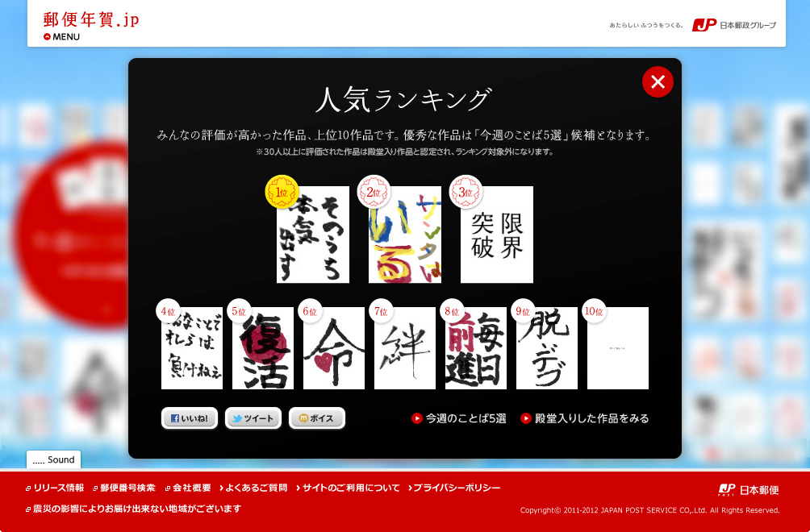View the 3rd place 限界突破 artwork
This screenshot has height=532, width=810.
(x=497, y=235)
